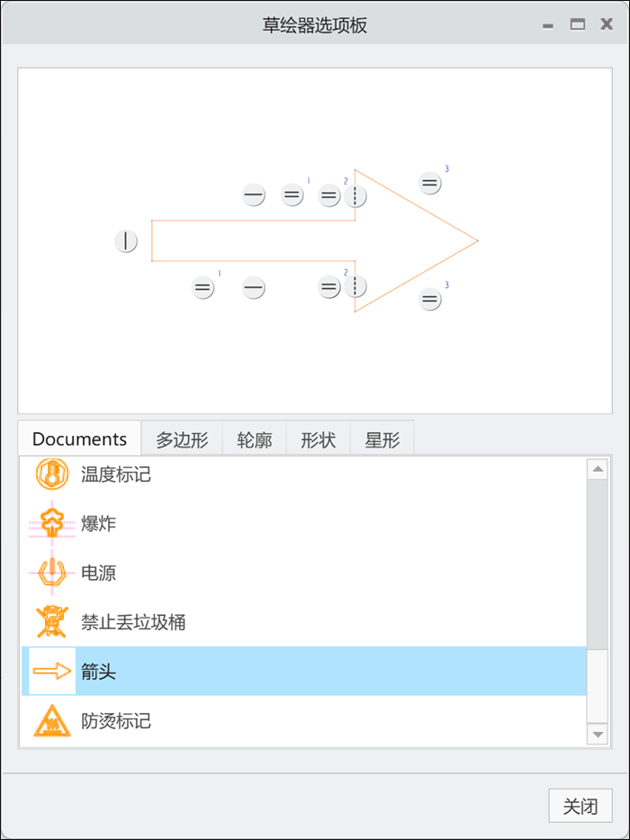Select the 禁止丢垃圾桶 crossed bin icon

pyautogui.click(x=52, y=622)
